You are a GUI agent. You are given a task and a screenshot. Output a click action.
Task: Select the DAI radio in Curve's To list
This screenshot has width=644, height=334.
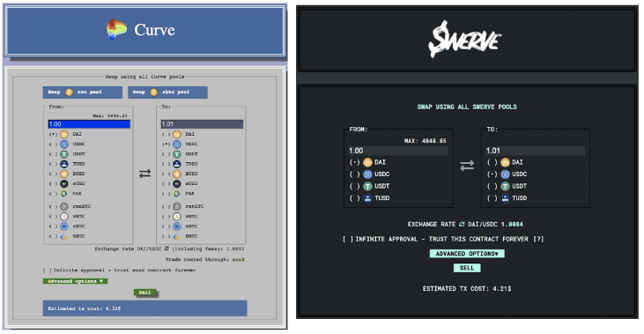click(166, 134)
